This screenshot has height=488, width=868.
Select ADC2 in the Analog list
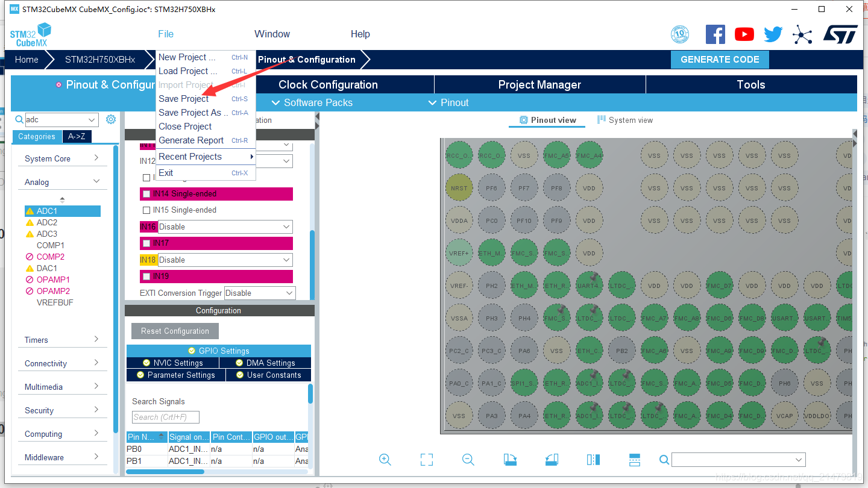47,222
